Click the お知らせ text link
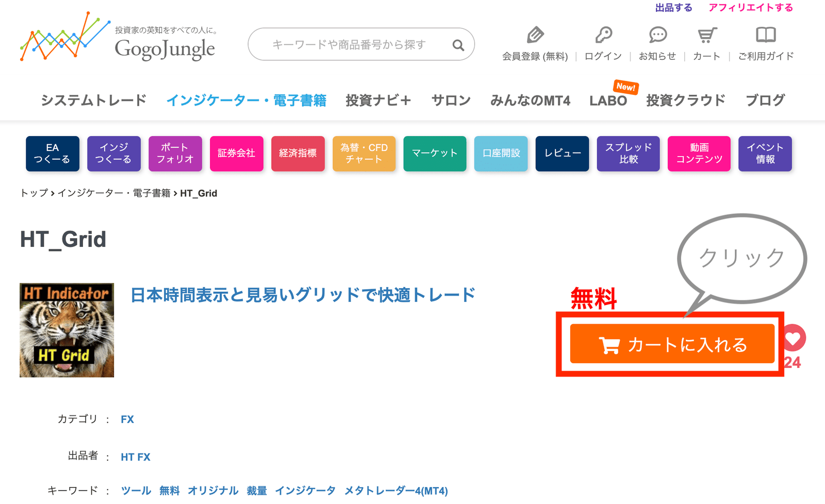825x504 pixels. tap(657, 56)
